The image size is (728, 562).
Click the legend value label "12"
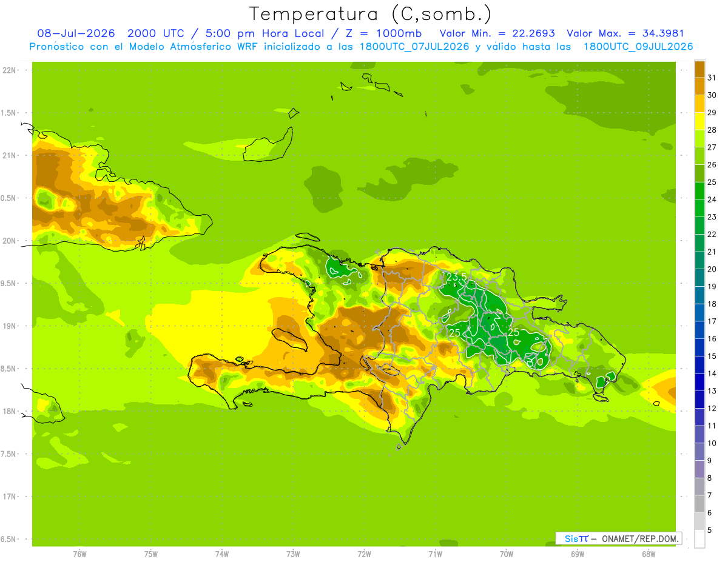click(712, 408)
